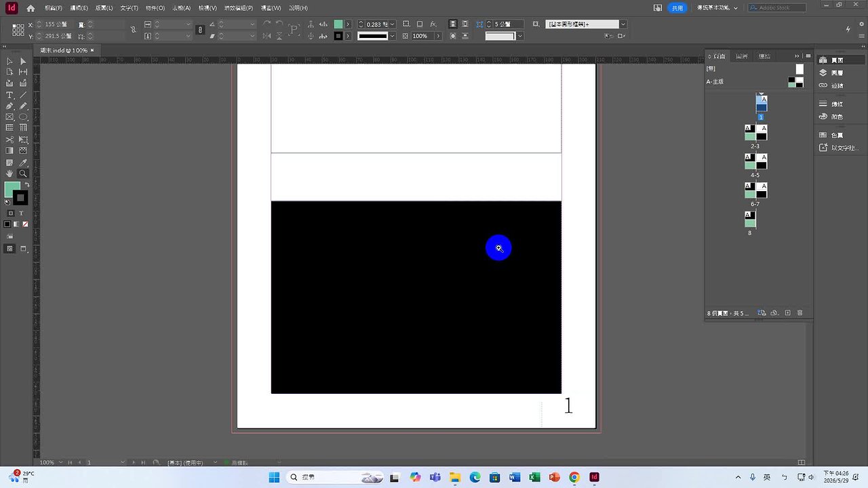Open the stroke style dropdown

(392, 36)
